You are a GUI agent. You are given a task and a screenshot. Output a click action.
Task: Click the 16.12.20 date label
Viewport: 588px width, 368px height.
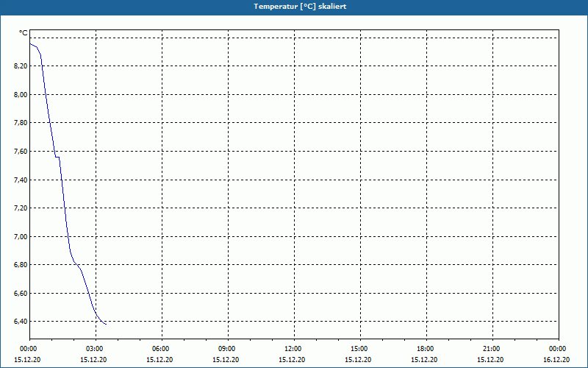[x=556, y=359]
